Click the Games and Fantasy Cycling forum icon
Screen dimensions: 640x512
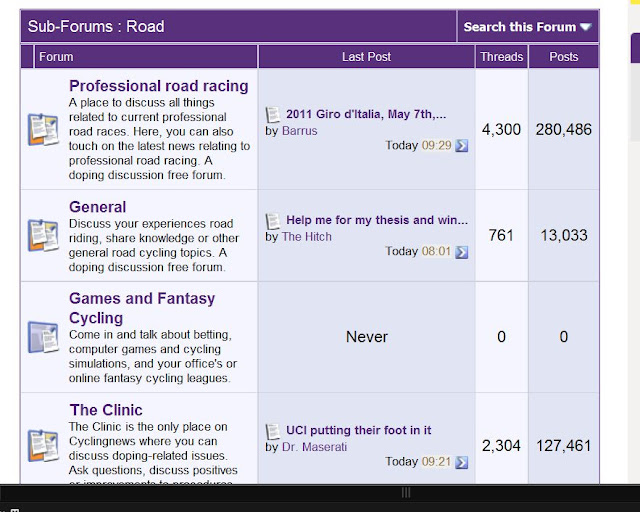pos(43,337)
